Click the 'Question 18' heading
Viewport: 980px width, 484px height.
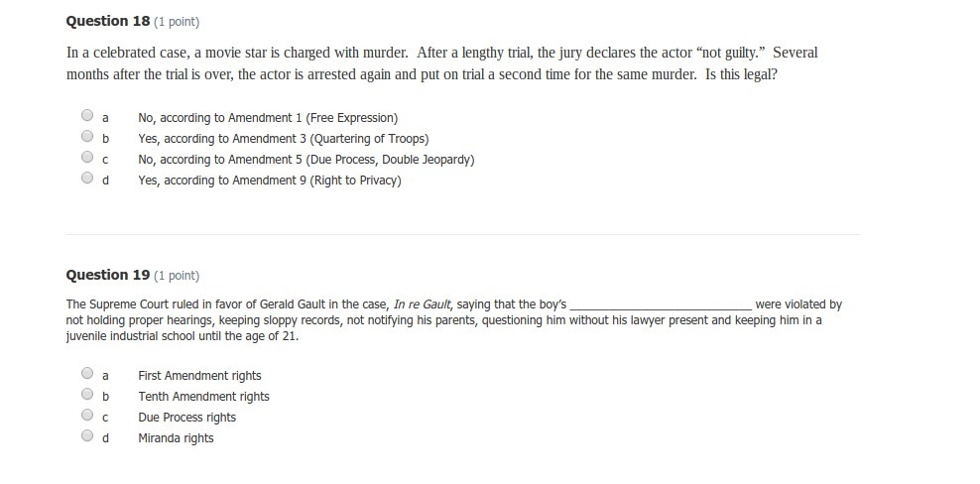109,21
